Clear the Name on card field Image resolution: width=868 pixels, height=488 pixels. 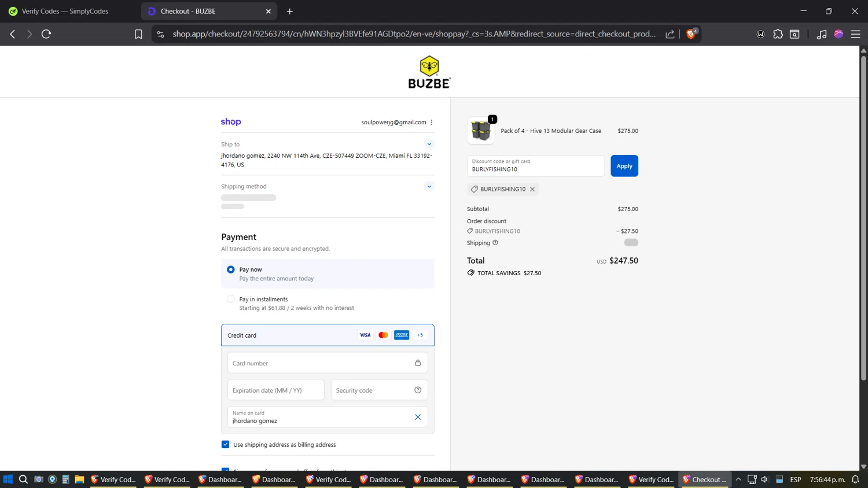pyautogui.click(x=418, y=417)
